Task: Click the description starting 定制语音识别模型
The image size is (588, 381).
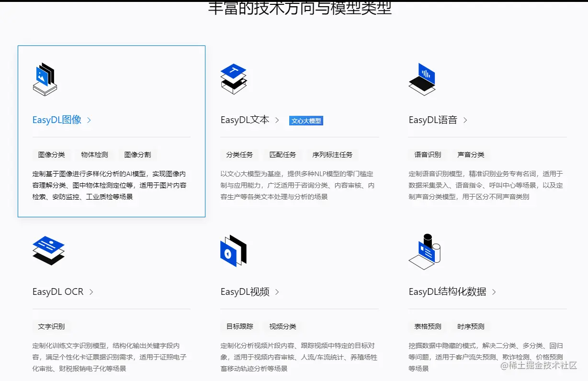Action: 486,185
